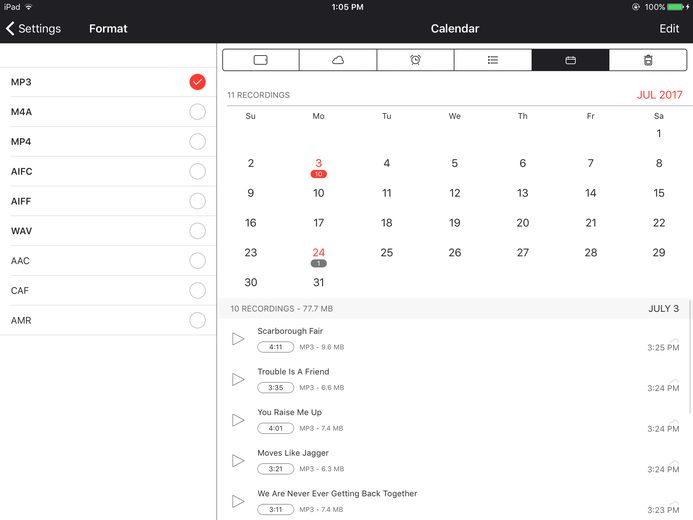Click the 4:01 duration badge
Screen dimensions: 693x520
276,428
